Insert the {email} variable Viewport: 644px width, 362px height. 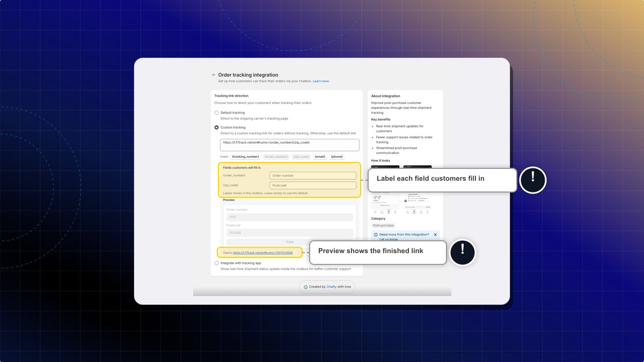(x=320, y=157)
